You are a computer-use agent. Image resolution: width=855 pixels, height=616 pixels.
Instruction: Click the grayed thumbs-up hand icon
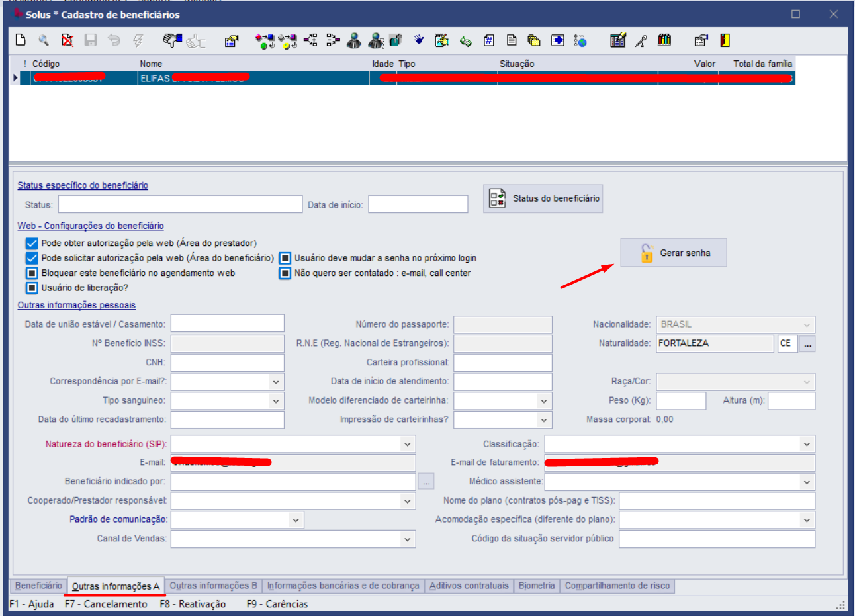pos(196,41)
